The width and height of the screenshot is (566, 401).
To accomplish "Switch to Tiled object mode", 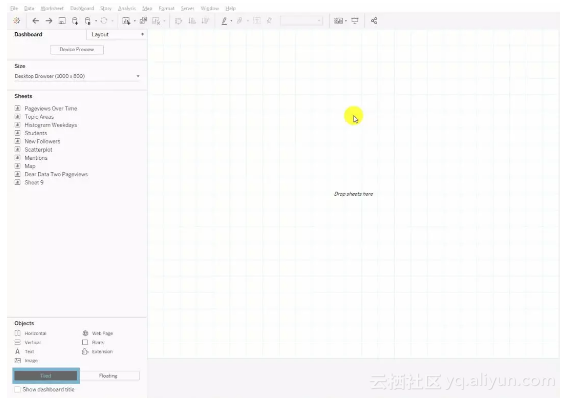I will (46, 376).
